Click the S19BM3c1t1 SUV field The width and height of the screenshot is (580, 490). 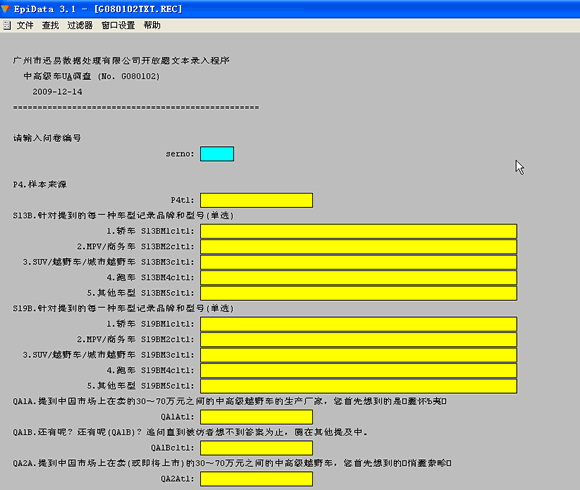coord(358,355)
